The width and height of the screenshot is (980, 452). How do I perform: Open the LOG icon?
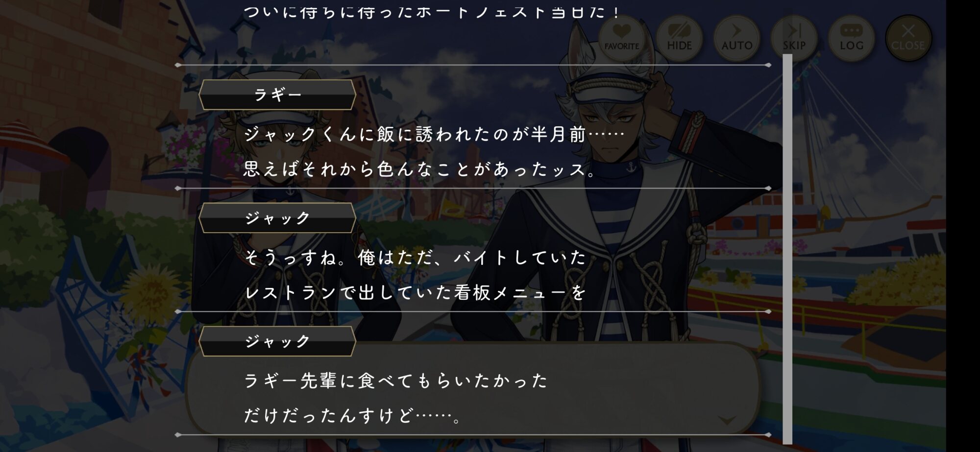coord(851,38)
